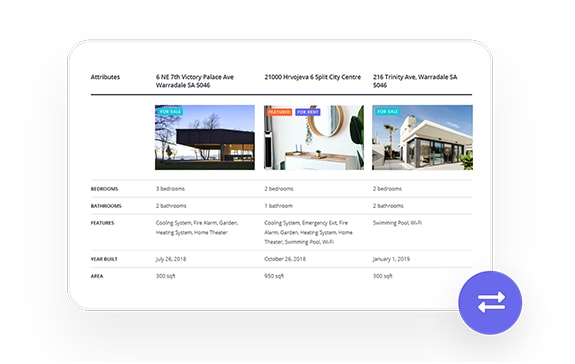Click the FEATURES row label

[x=102, y=223]
